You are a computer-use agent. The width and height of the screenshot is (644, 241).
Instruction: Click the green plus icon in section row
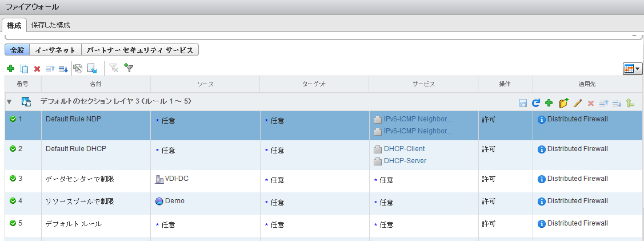pyautogui.click(x=549, y=103)
